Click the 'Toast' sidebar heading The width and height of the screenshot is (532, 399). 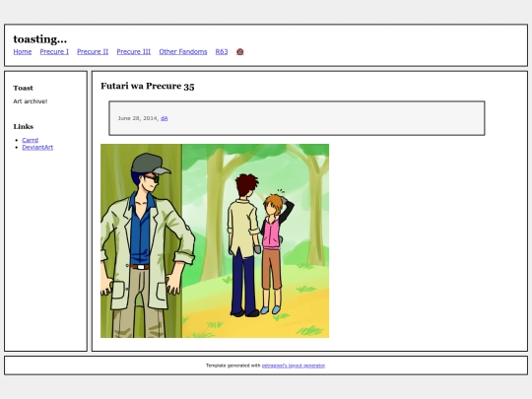[23, 88]
